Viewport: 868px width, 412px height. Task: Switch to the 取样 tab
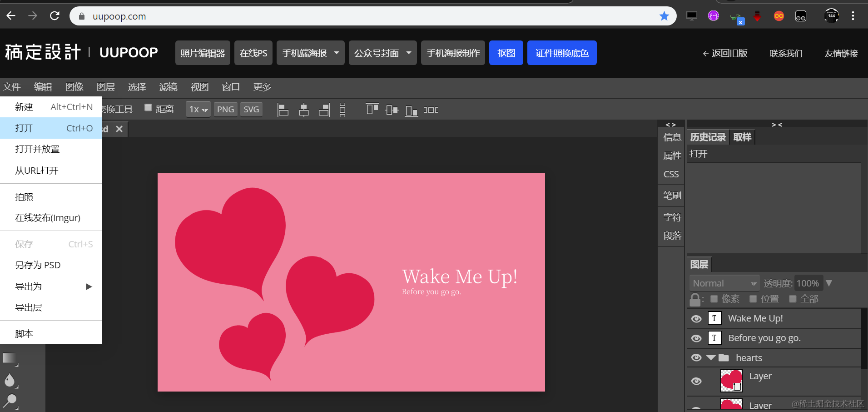coord(742,137)
